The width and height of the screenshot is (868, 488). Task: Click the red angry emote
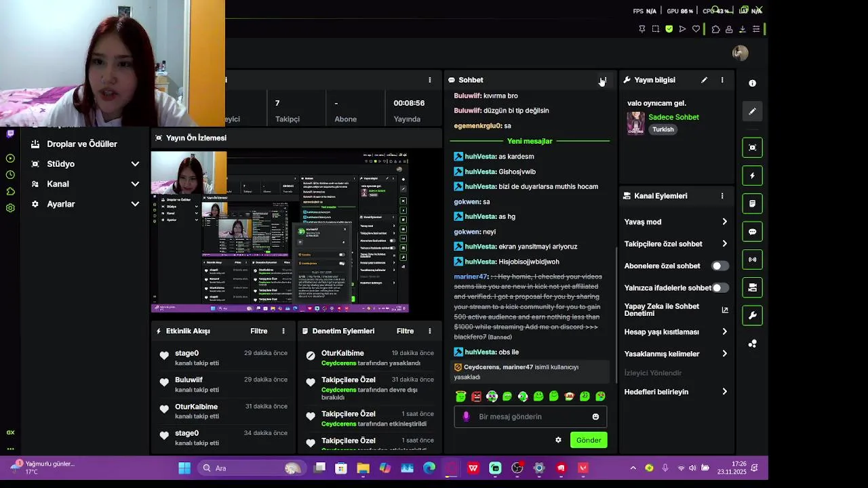click(476, 396)
